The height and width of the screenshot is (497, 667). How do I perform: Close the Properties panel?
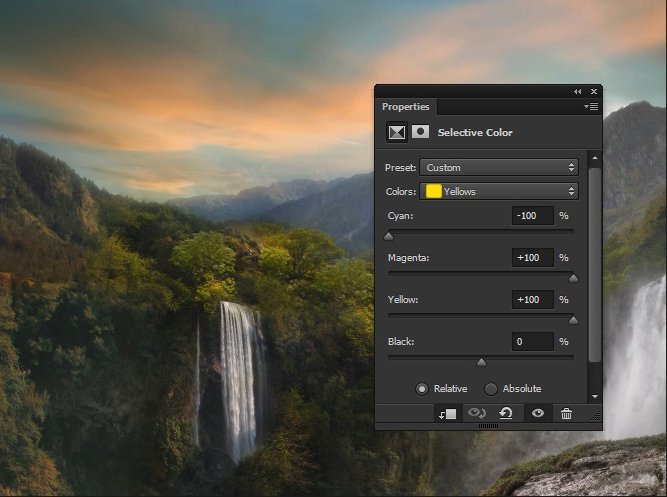tap(594, 91)
